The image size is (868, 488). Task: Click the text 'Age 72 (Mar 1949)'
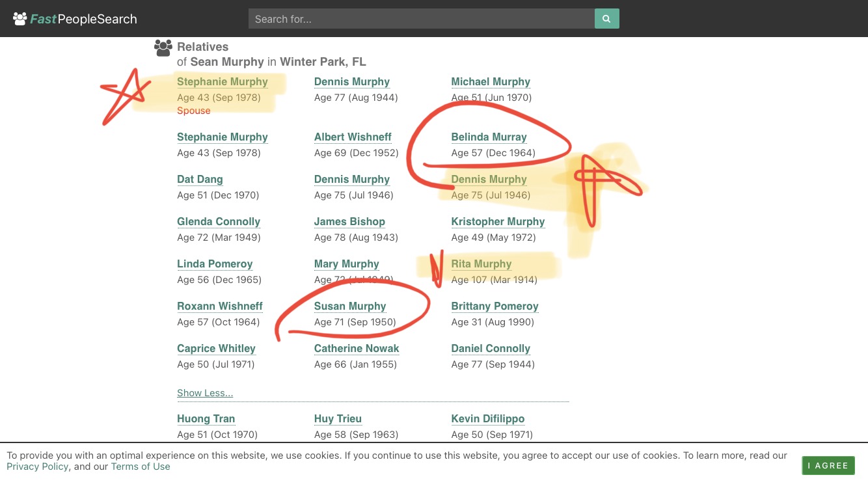tap(219, 237)
